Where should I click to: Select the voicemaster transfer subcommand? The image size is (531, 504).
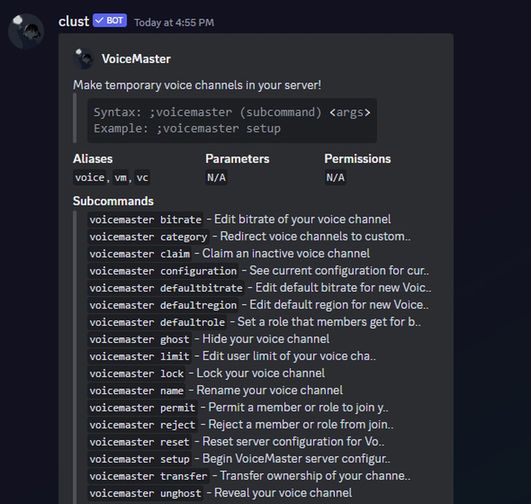coord(148,476)
